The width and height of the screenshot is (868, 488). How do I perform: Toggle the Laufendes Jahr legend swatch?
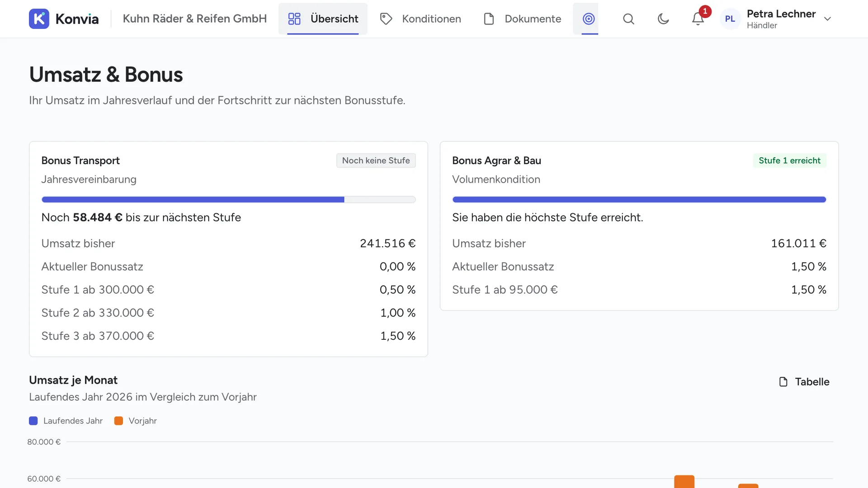click(33, 421)
